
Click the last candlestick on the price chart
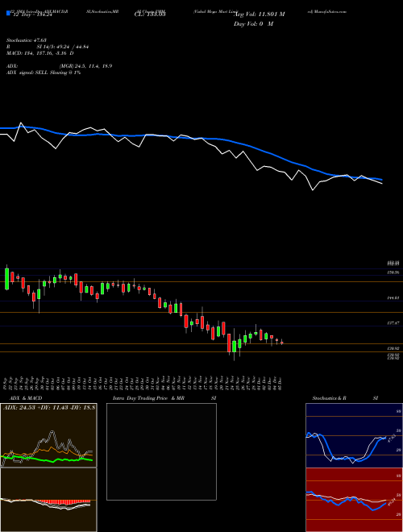(281, 342)
